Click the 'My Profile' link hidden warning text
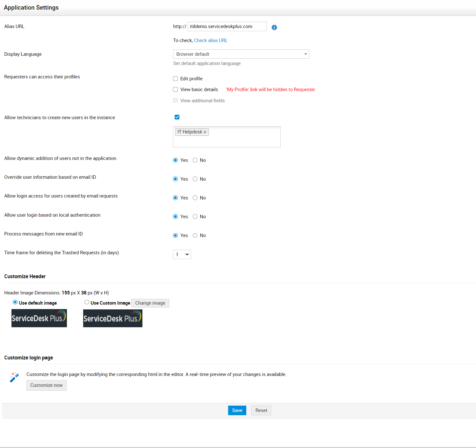The image size is (476, 448). pos(271,90)
